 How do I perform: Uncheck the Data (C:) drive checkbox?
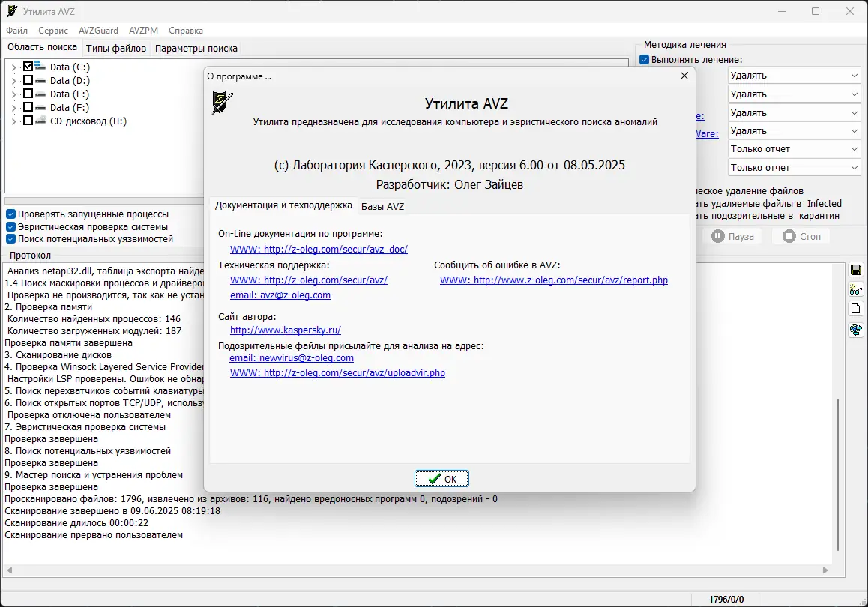28,67
